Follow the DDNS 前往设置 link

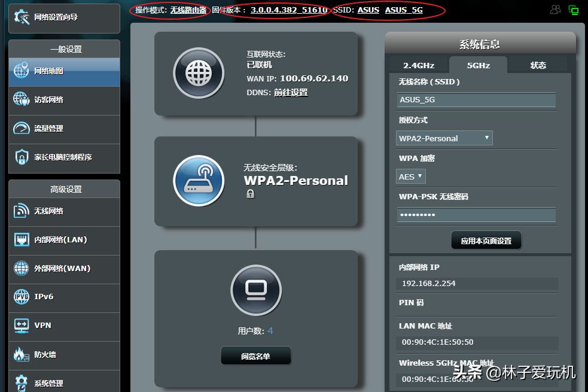click(291, 92)
